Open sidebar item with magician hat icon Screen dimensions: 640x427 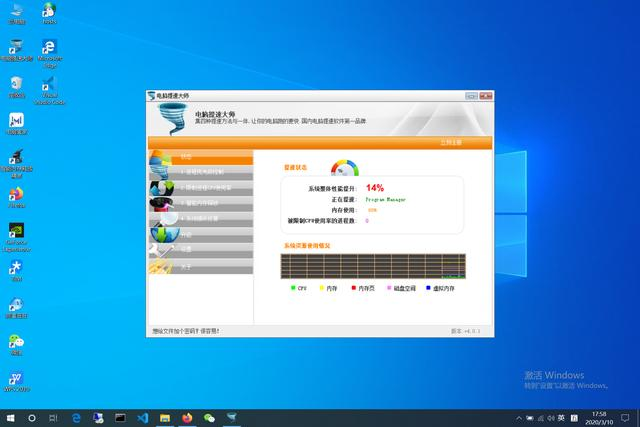coord(201,203)
